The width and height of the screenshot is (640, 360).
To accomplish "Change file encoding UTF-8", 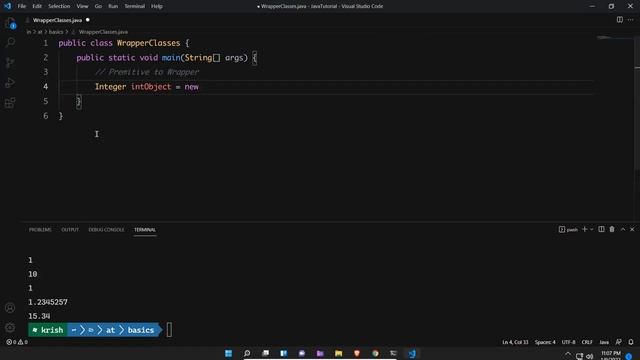I will coord(569,342).
